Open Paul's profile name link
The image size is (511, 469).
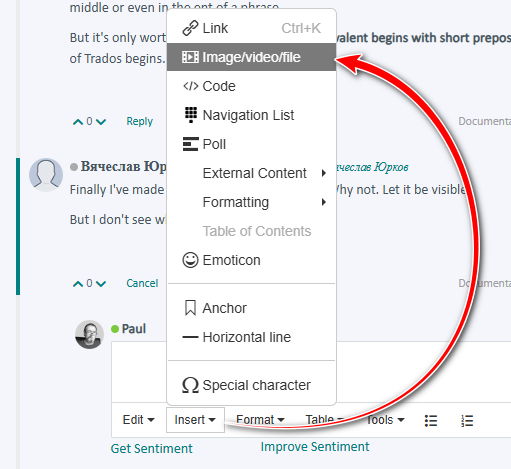click(134, 329)
